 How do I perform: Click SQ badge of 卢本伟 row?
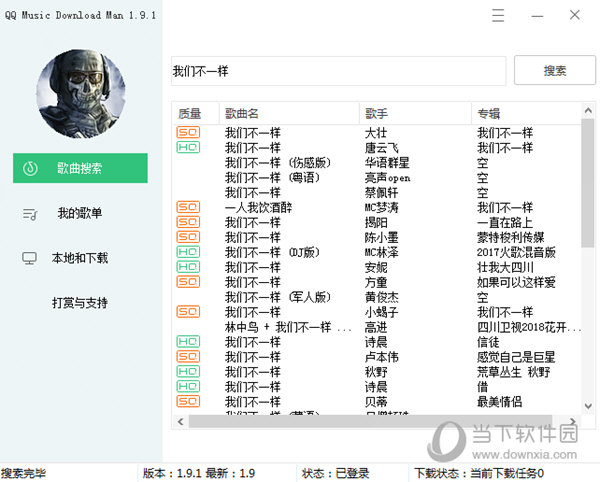coord(188,357)
